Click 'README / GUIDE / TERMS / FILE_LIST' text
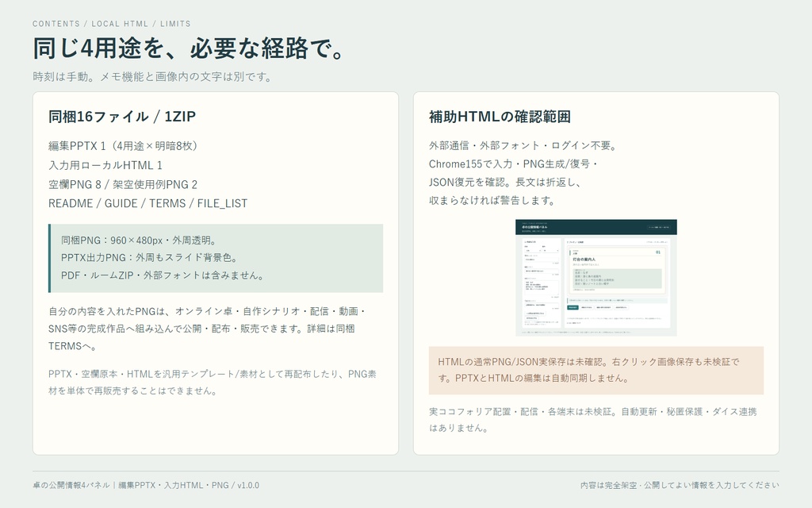Image resolution: width=812 pixels, height=508 pixels. click(x=147, y=204)
